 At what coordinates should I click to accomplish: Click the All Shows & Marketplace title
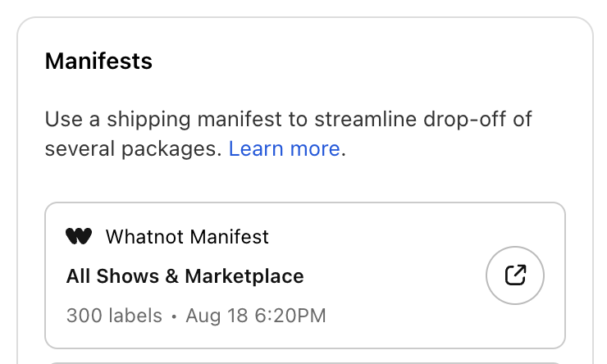click(185, 276)
